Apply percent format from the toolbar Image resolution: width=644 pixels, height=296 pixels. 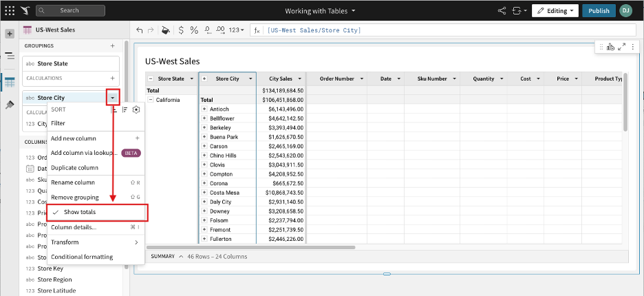pos(194,30)
